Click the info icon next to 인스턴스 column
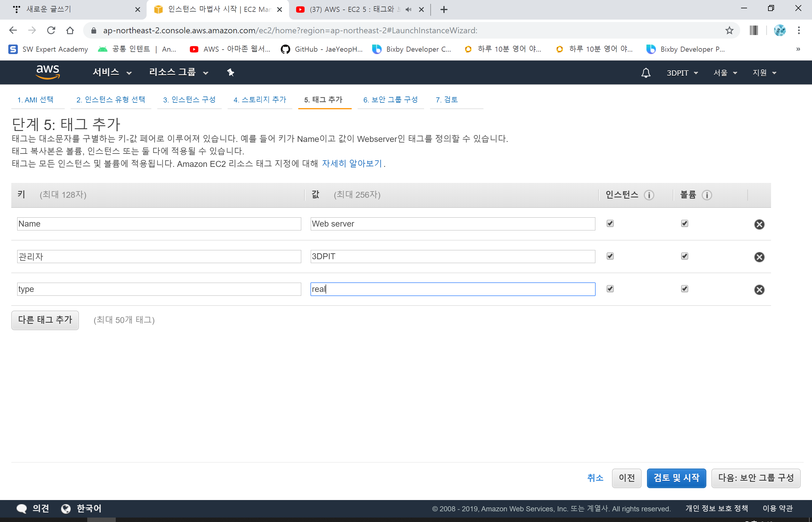The height and width of the screenshot is (522, 812). [x=649, y=195]
